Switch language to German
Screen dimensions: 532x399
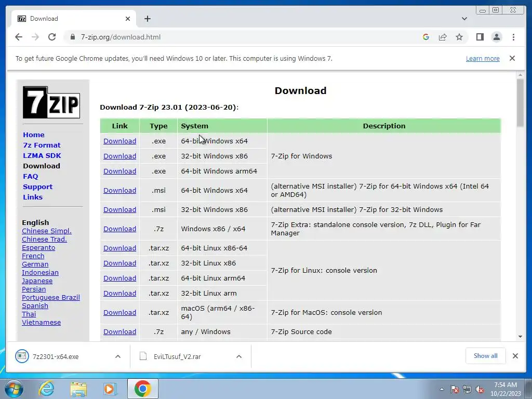pyautogui.click(x=35, y=264)
